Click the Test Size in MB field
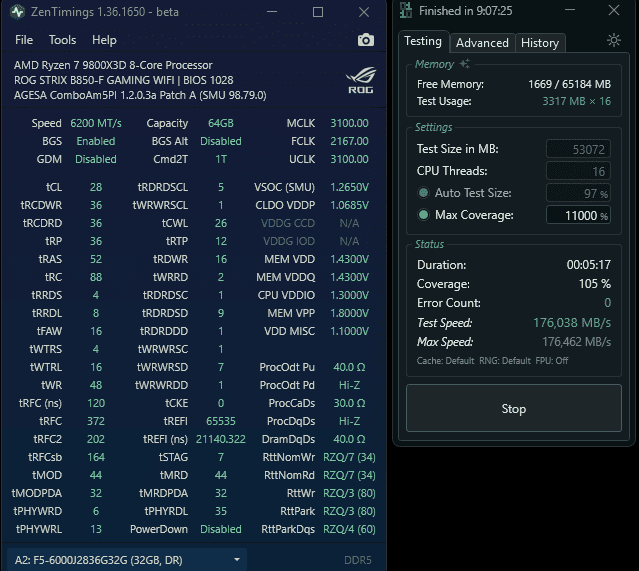The image size is (639, 571). click(578, 149)
